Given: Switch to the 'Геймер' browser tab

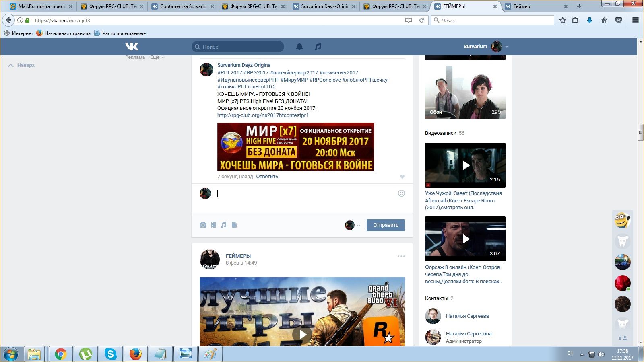Looking at the screenshot, I should click(535, 6).
